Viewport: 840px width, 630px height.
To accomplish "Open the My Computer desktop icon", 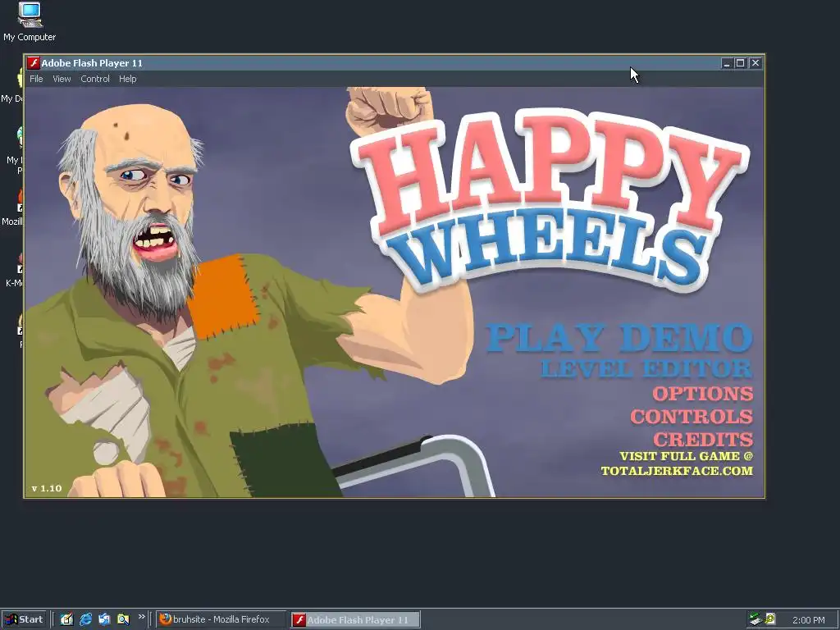I will coord(30,21).
